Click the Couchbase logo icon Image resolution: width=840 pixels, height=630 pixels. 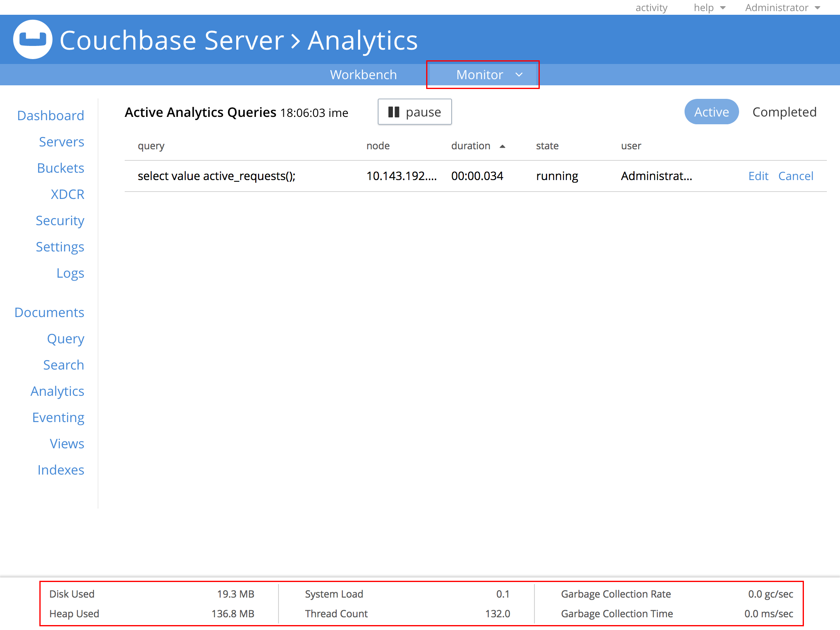(x=33, y=39)
